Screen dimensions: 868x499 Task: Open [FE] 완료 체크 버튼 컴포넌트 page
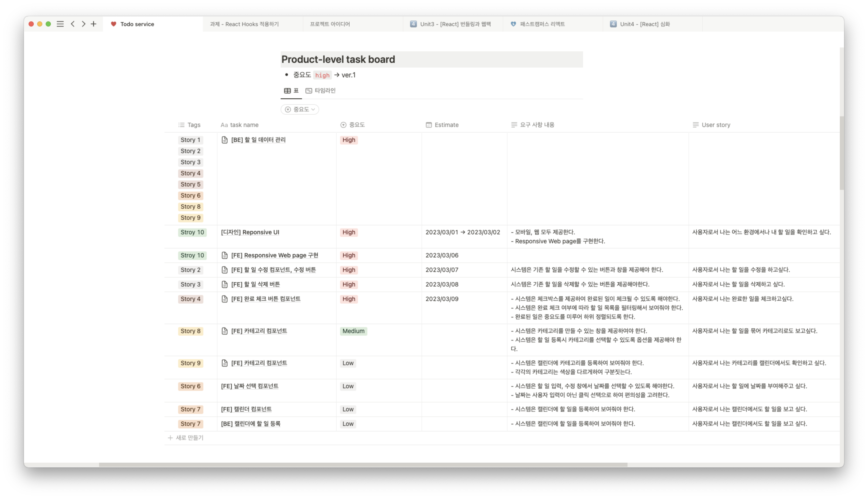(266, 299)
